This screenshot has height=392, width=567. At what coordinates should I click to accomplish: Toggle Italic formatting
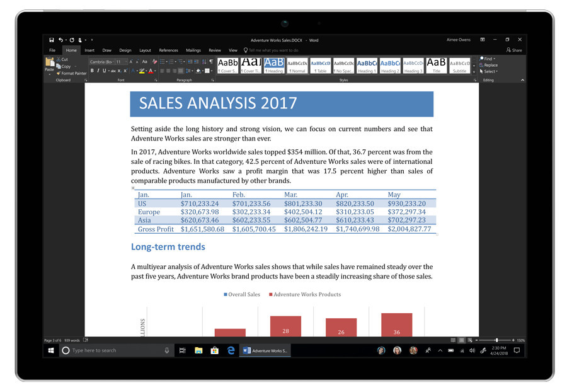98,71
